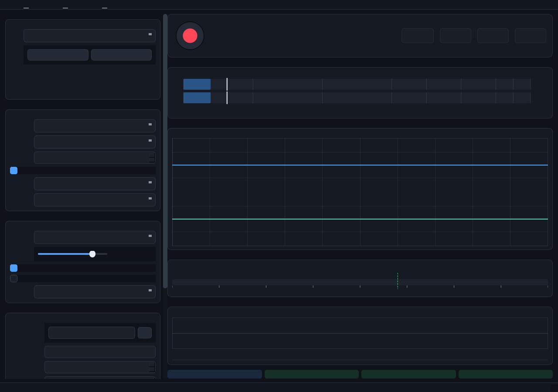Viewport: 558px width, 392px height.
Task: Click the red round record button
Action: pyautogui.click(x=190, y=36)
